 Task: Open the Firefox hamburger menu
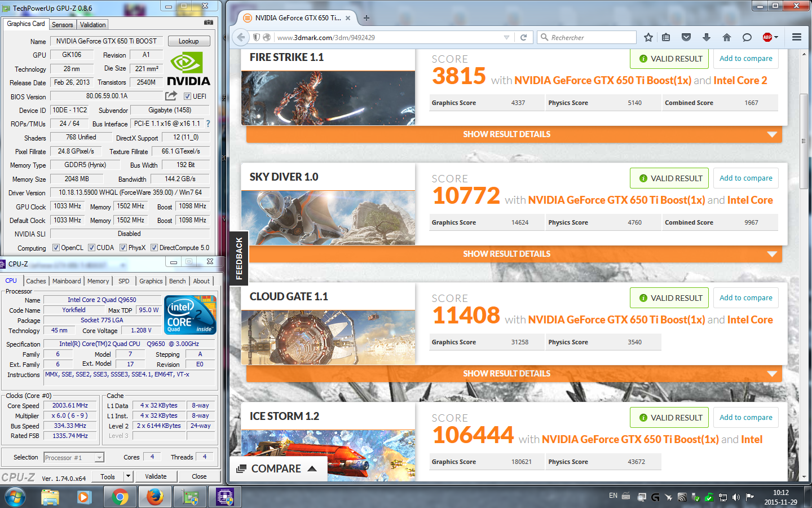[x=797, y=37]
